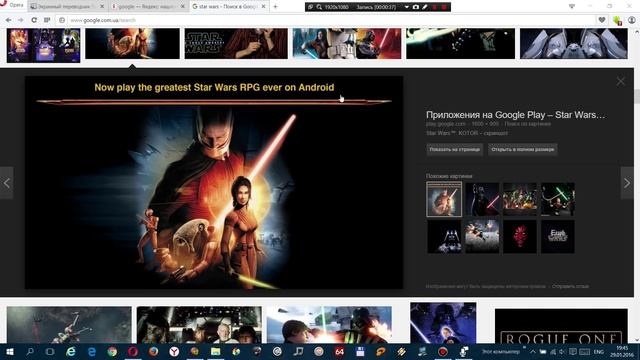Open the Star Wars logo thumbnail in top row
Image resolution: width=640 pixels, height=360 pixels.
point(236,43)
